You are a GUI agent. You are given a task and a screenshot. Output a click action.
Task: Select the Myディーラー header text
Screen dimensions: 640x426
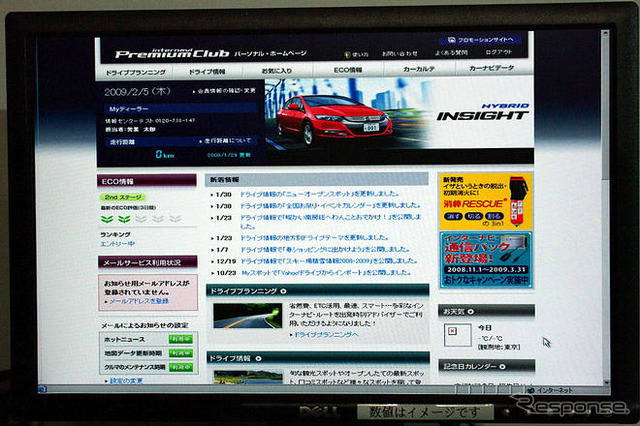click(x=129, y=109)
